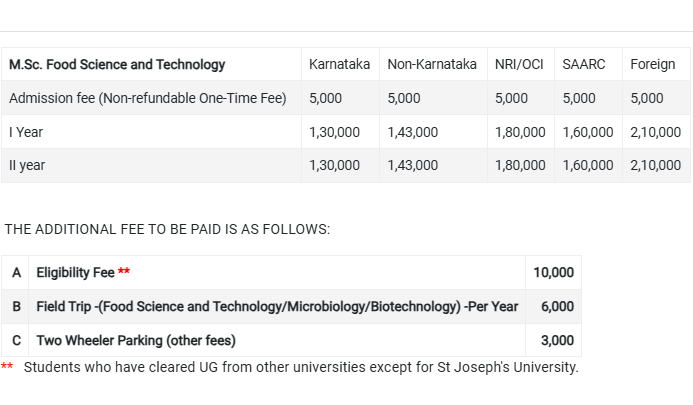Click the II year row label
This screenshot has width=693, height=405.
27,166
